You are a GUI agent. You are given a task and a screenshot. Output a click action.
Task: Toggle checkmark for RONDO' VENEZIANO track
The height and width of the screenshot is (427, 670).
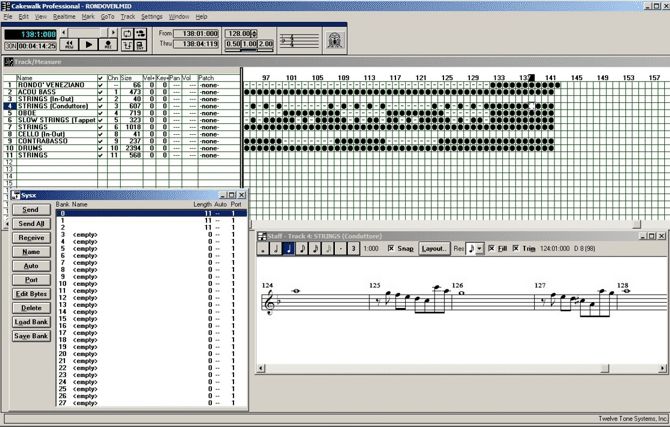click(x=100, y=85)
